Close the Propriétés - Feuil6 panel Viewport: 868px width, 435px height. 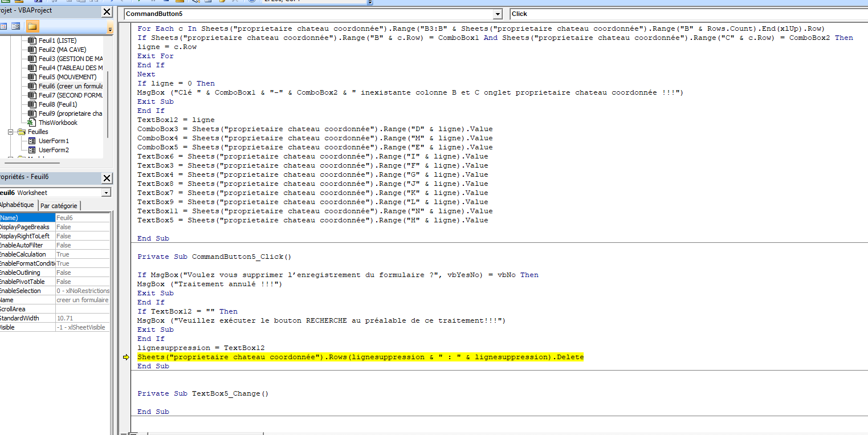tap(107, 178)
